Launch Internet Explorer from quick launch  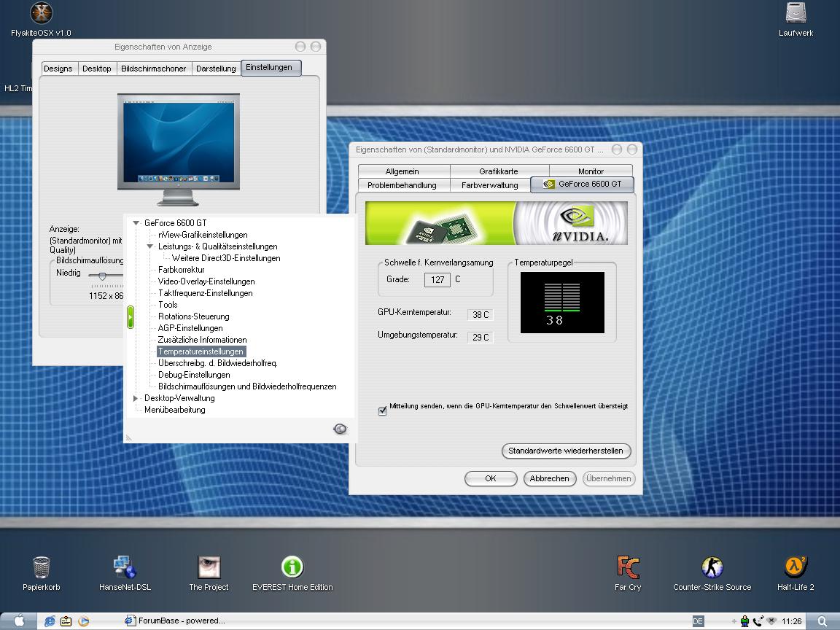(50, 621)
